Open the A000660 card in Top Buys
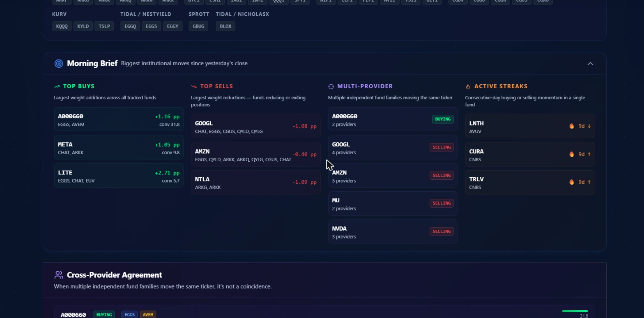This screenshot has height=318, width=644. point(119,119)
